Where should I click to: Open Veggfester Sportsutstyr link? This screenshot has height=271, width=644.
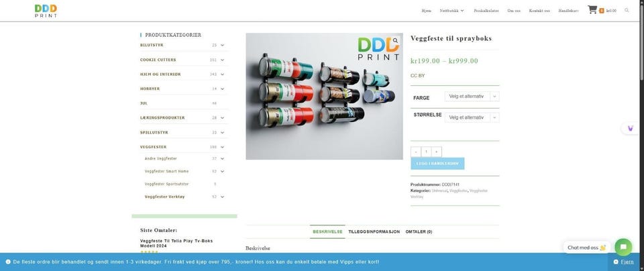click(167, 184)
